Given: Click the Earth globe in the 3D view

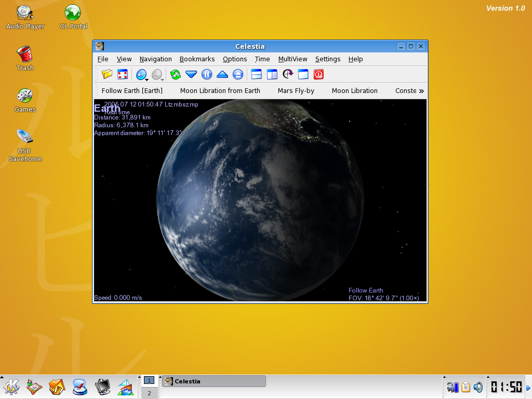Looking at the screenshot, I should tap(260, 200).
